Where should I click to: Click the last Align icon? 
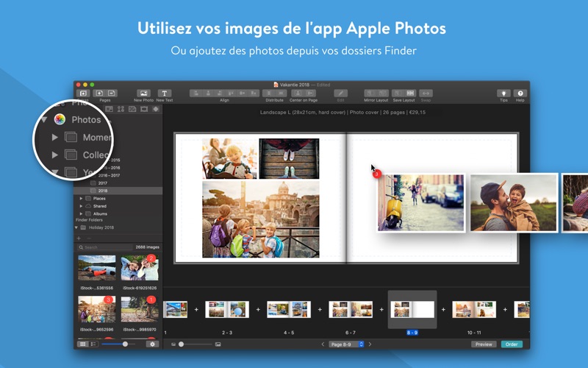(x=254, y=93)
